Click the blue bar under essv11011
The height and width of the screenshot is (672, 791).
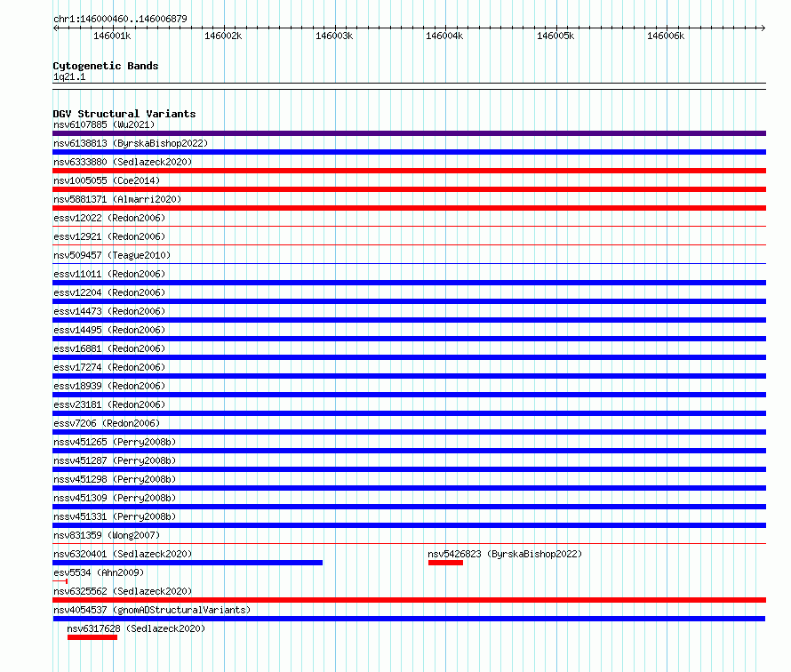click(409, 283)
